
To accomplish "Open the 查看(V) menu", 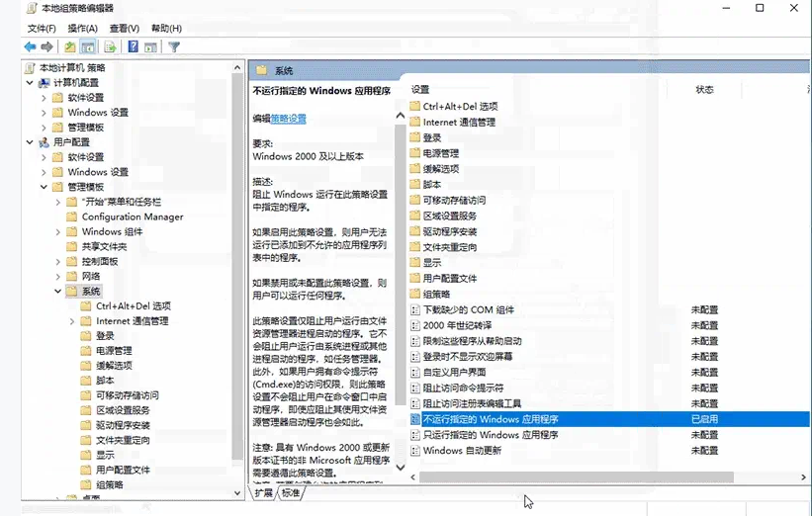I will tap(124, 28).
